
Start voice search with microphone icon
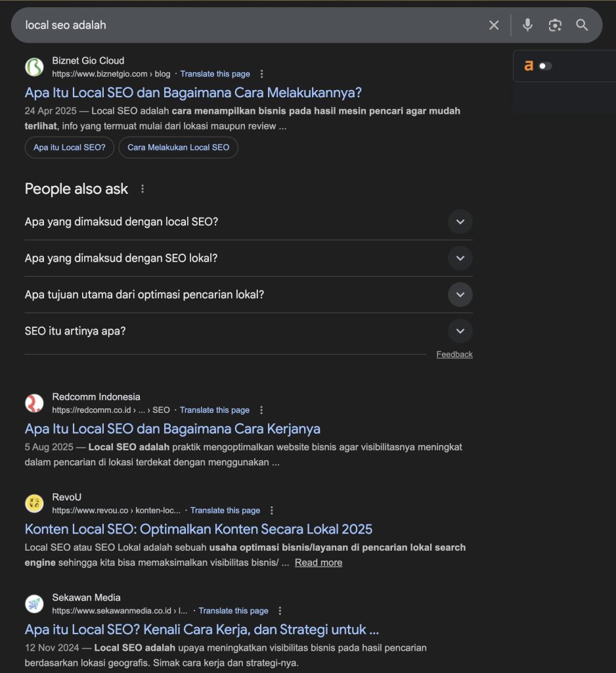[x=527, y=26]
